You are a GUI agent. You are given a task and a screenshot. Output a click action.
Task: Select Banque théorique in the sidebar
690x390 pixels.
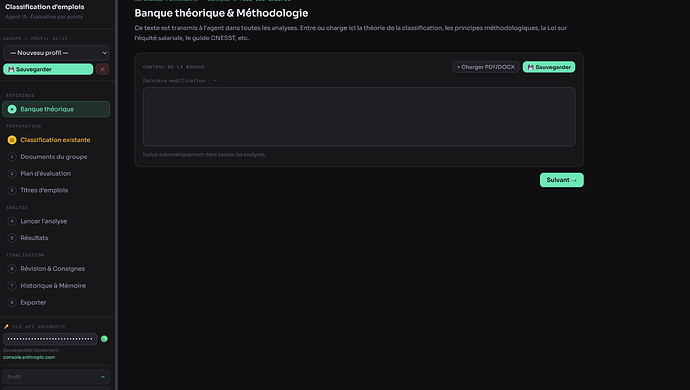(56, 109)
